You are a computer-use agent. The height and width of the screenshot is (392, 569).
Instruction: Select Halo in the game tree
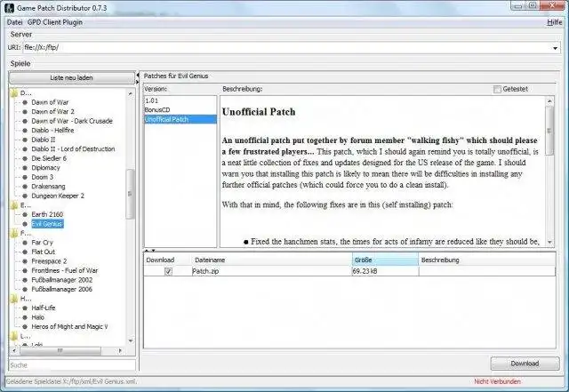tap(37, 317)
